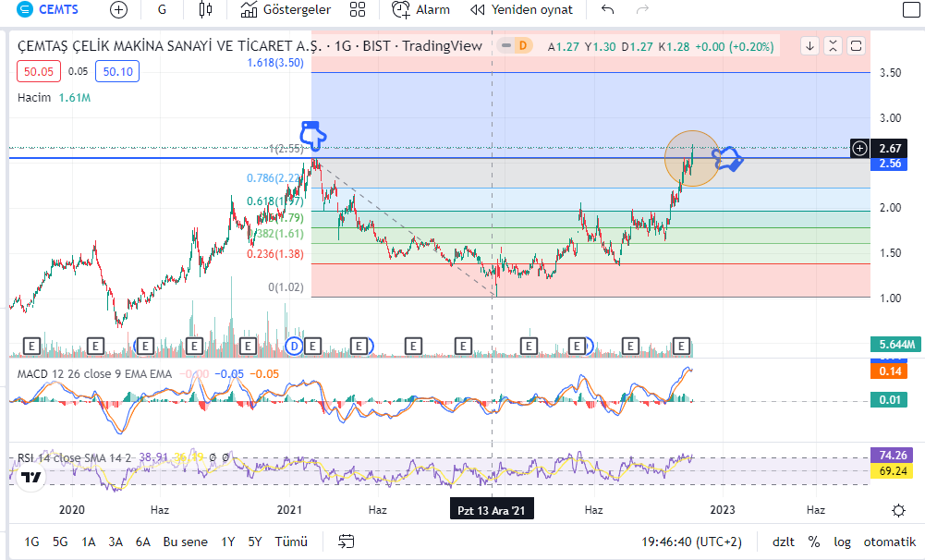
Task: Click the RSI 14 indicator legend
Action: tap(74, 458)
